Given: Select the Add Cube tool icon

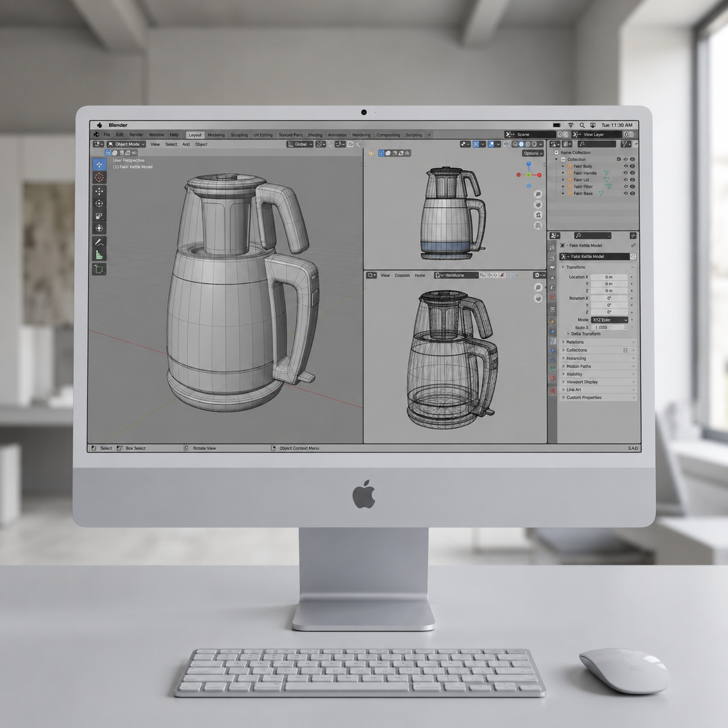Looking at the screenshot, I should [99, 269].
